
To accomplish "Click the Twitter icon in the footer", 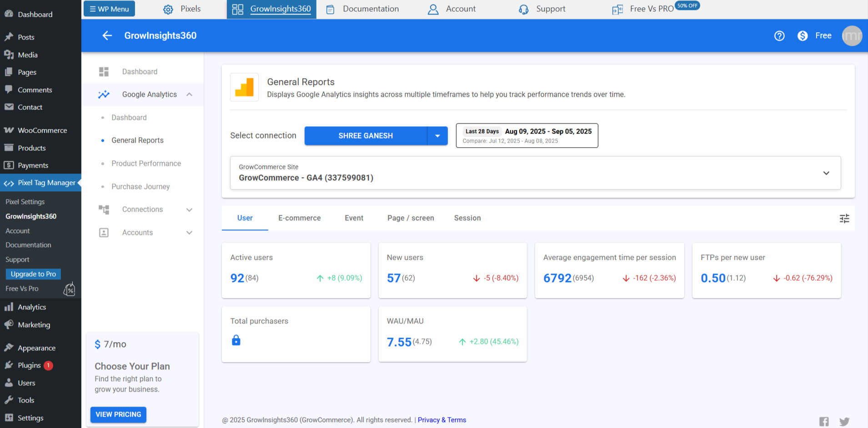I will (x=844, y=422).
